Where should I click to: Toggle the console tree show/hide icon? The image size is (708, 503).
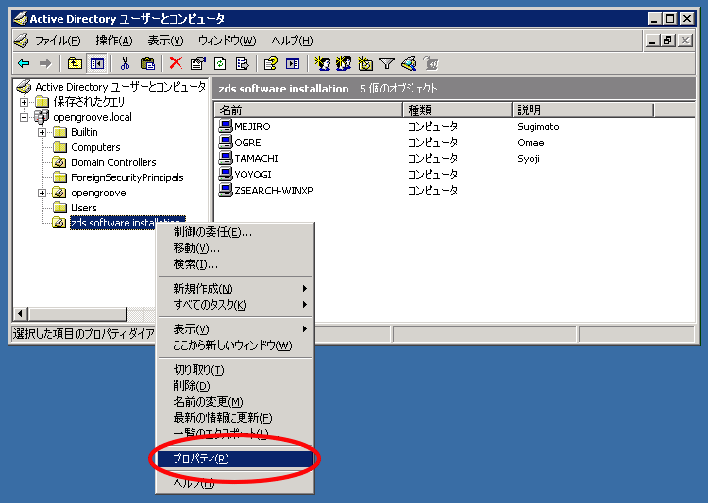(97, 64)
